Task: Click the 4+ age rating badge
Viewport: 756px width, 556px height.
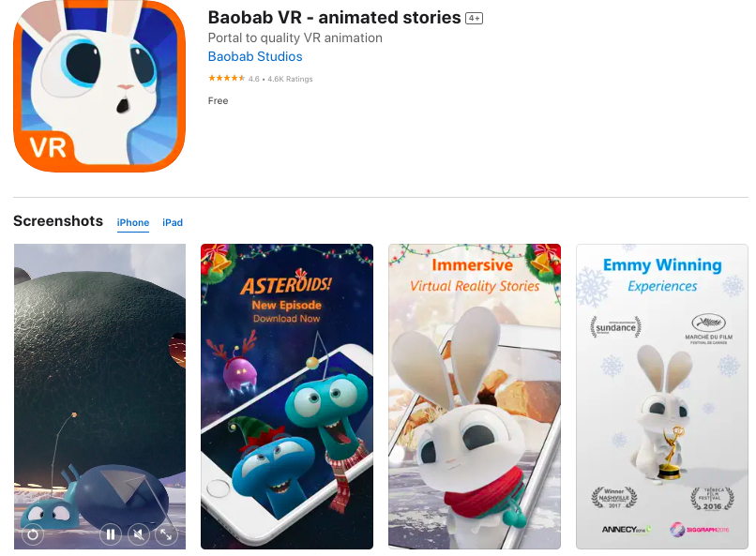Action: coord(474,19)
